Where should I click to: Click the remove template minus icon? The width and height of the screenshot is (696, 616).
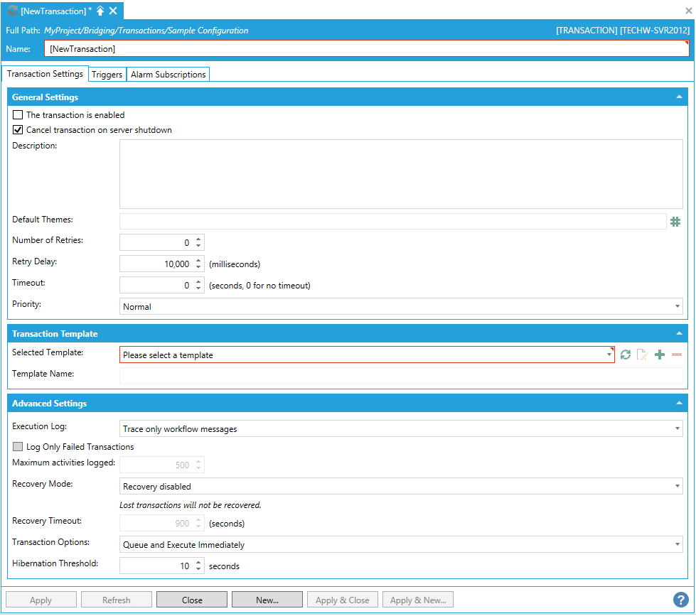coord(677,355)
